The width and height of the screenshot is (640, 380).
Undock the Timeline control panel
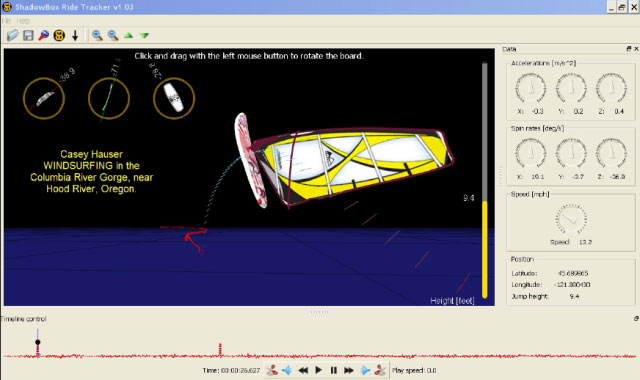(x=636, y=318)
